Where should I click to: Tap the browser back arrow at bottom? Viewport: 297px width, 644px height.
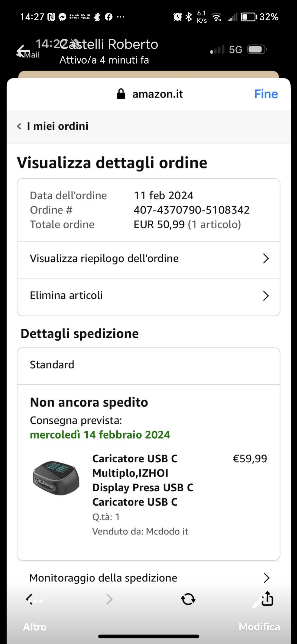pyautogui.click(x=29, y=599)
